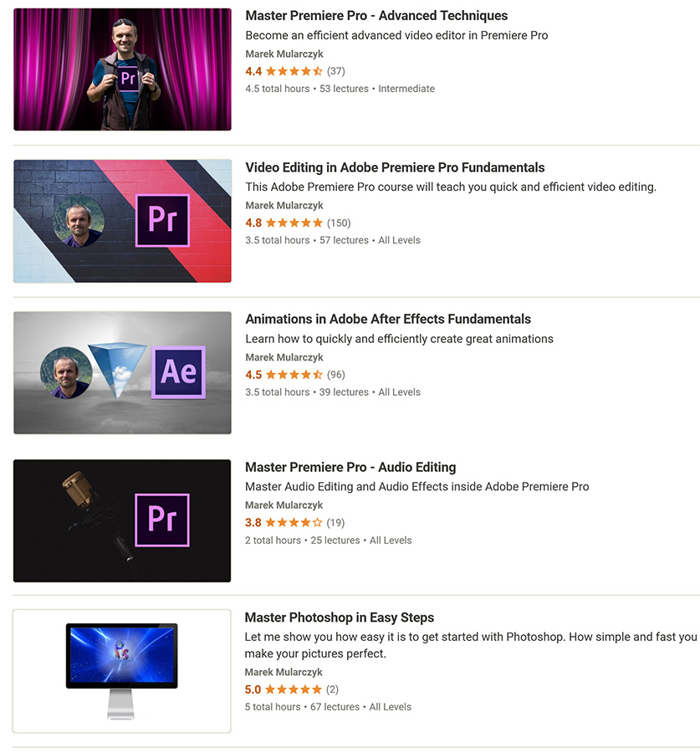Click Marek Mularczyk under the After Effects course
This screenshot has width=700, height=753.
[x=284, y=357]
